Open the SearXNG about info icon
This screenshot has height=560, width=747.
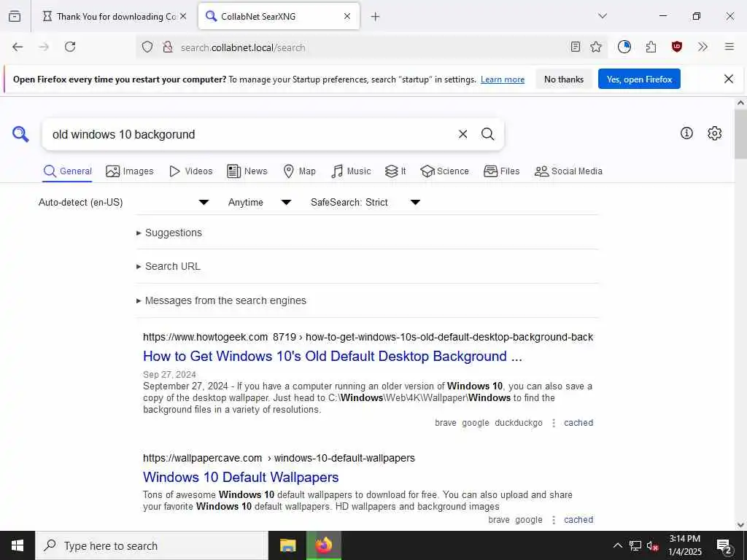pos(686,133)
